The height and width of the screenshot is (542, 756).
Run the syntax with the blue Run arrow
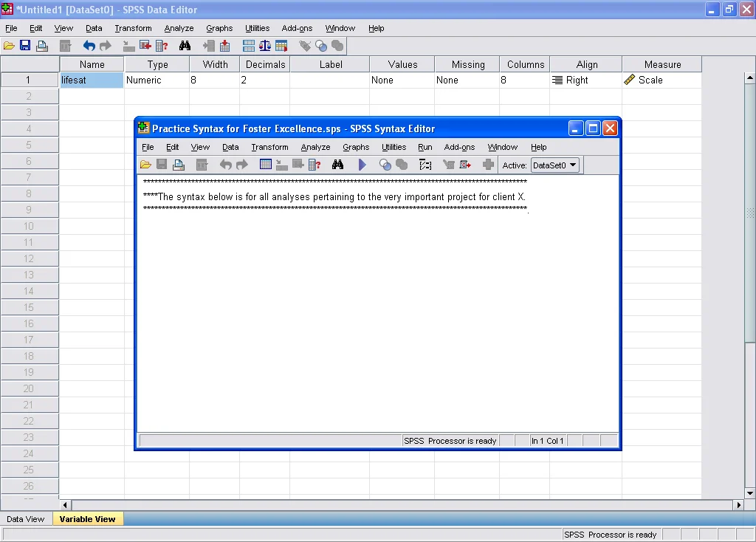[x=362, y=165]
